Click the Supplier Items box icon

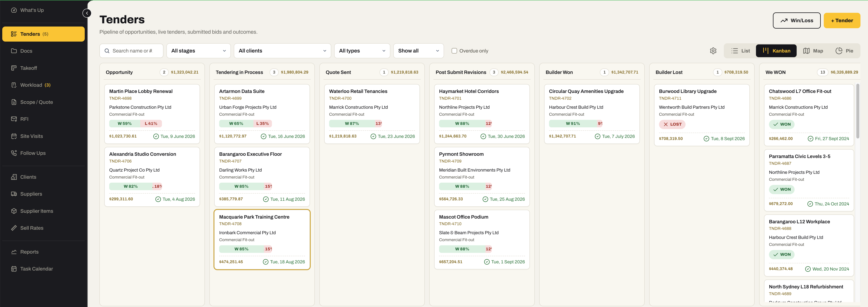tap(14, 211)
